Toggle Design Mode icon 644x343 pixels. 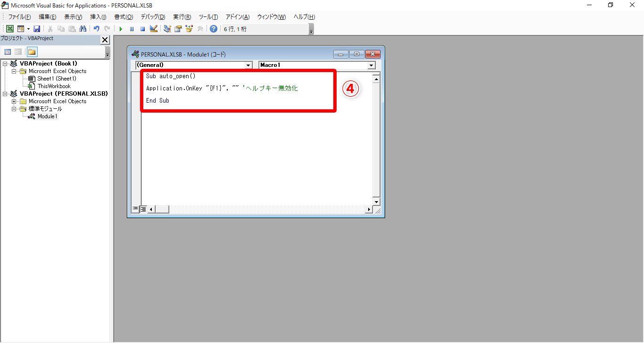point(153,29)
